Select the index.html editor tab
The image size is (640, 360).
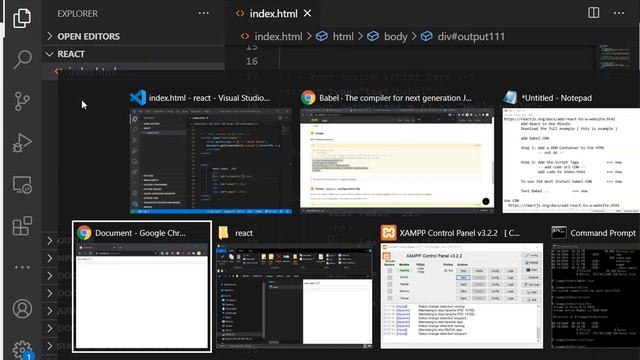pyautogui.click(x=273, y=13)
